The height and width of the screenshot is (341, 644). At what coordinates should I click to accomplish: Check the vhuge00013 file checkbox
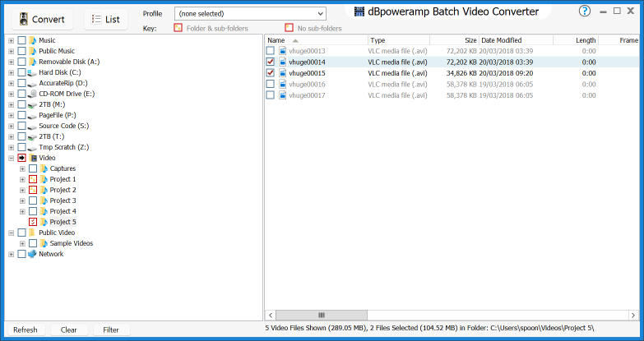(271, 51)
